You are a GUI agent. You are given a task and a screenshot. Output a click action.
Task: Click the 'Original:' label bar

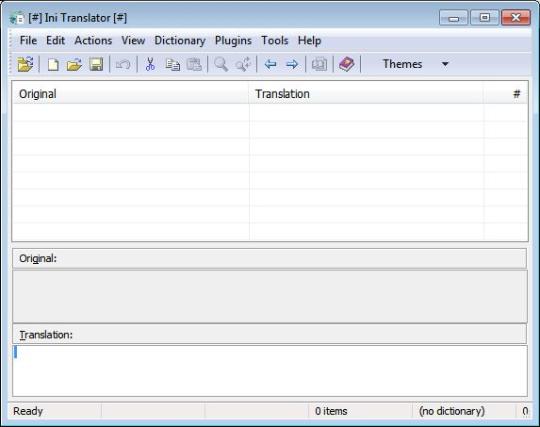(x=270, y=258)
